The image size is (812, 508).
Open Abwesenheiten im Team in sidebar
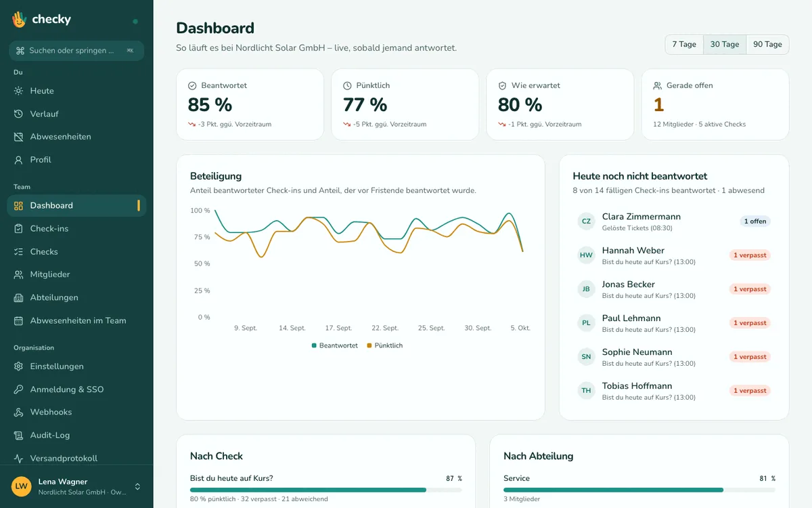76,321
